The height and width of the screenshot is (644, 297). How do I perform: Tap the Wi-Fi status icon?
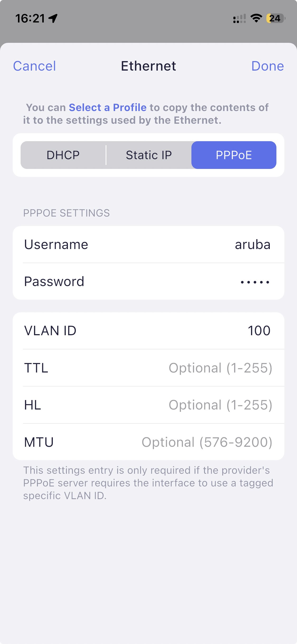tap(256, 18)
